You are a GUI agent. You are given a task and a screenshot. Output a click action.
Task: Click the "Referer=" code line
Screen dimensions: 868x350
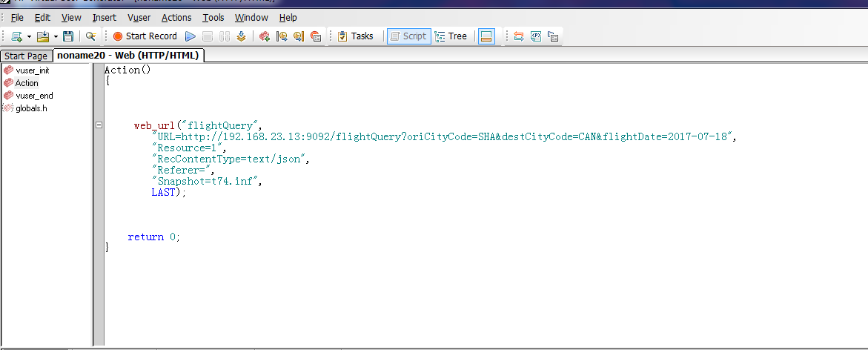(x=182, y=171)
